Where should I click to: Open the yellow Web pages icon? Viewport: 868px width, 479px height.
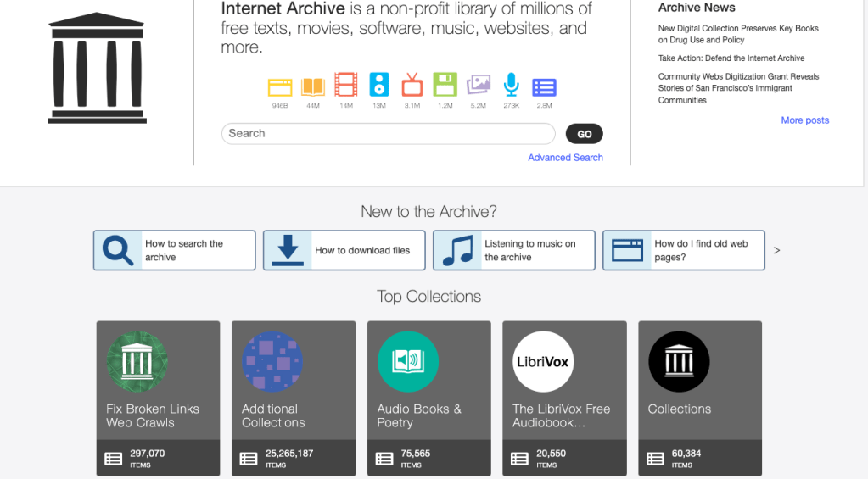coord(280,86)
